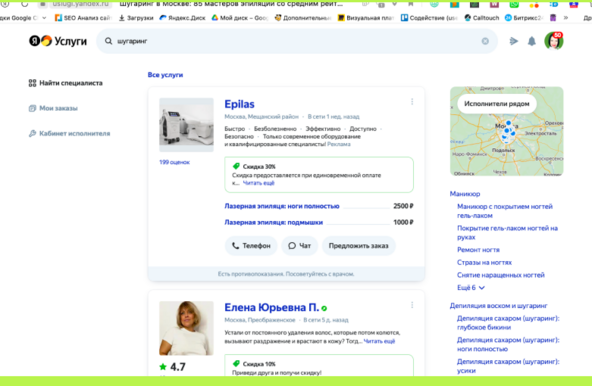Open Елена Юрьевна П. profile

coord(271,307)
